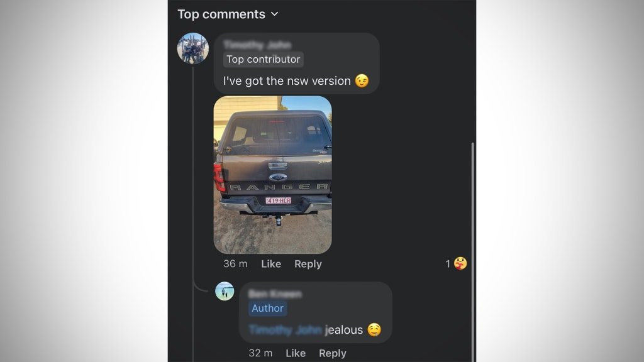Click the Top contributor badge
This screenshot has height=362, width=644.
pyautogui.click(x=264, y=60)
